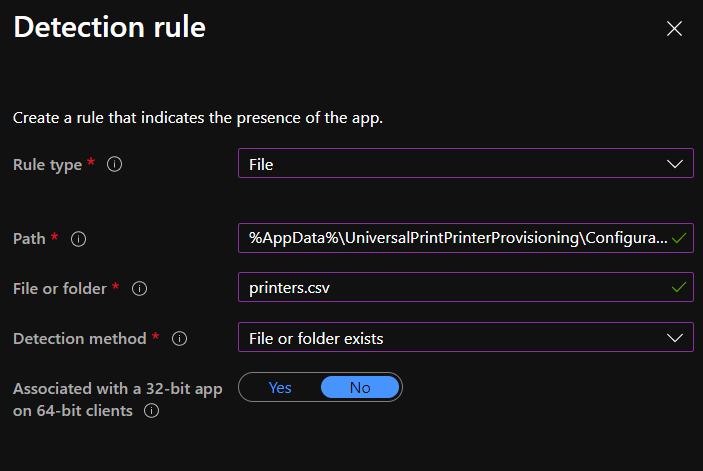Click the File or folder info icon
The height and width of the screenshot is (471, 703).
pos(140,289)
